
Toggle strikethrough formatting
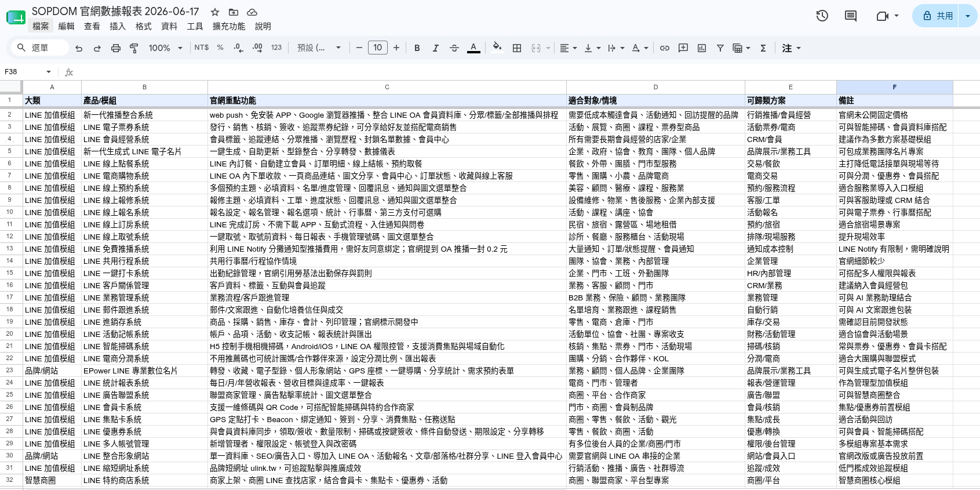pos(454,48)
